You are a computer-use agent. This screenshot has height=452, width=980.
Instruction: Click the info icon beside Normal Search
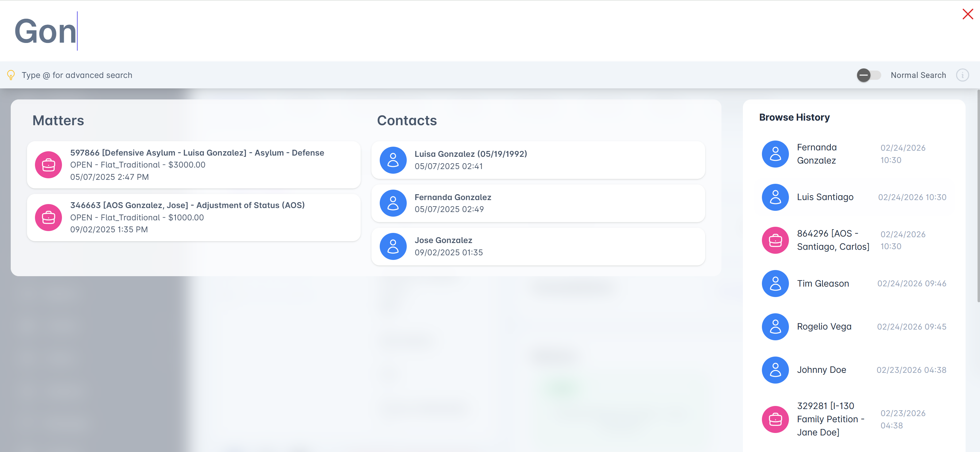point(963,75)
